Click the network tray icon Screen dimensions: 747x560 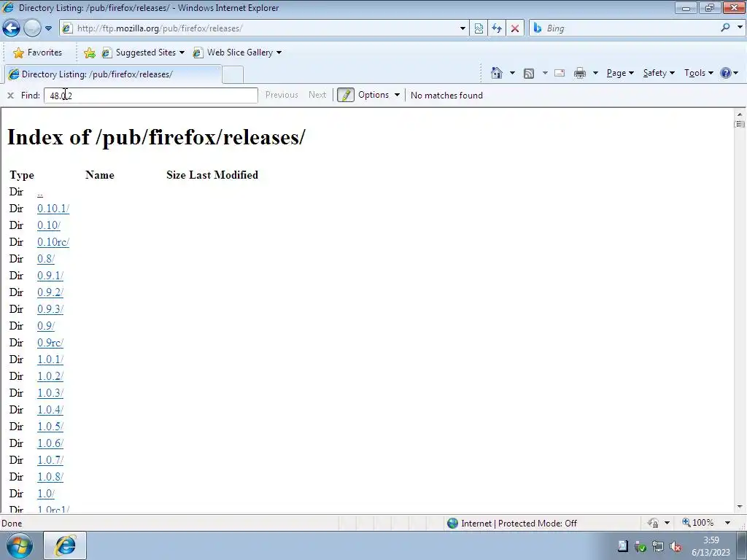[658, 547]
